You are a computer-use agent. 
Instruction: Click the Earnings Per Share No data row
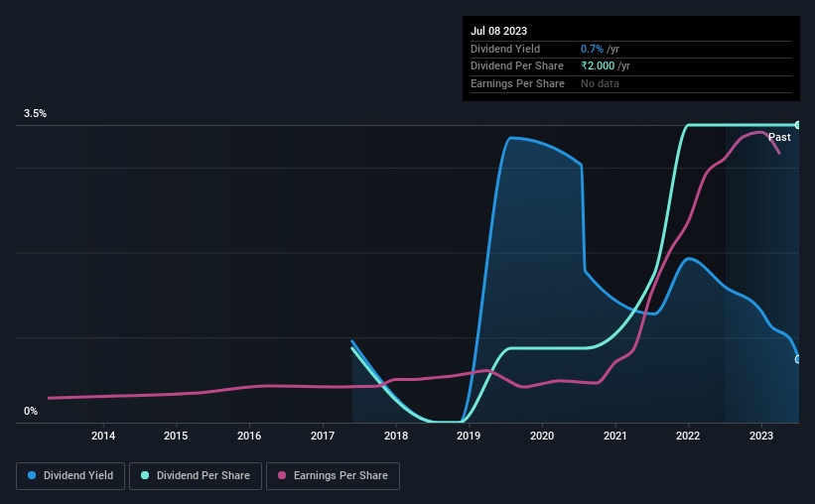[x=631, y=83]
